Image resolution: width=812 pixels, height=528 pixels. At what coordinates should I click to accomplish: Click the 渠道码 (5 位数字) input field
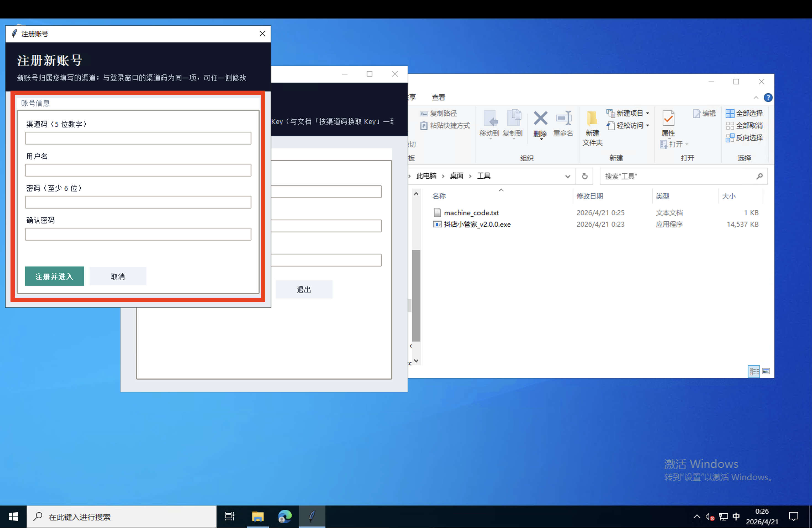point(138,138)
